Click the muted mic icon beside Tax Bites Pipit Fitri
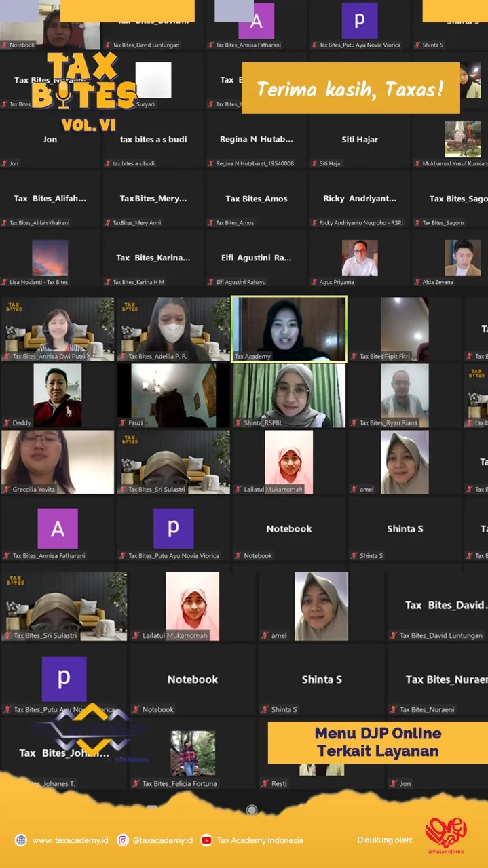Viewport: 488px width, 868px height. click(x=354, y=356)
